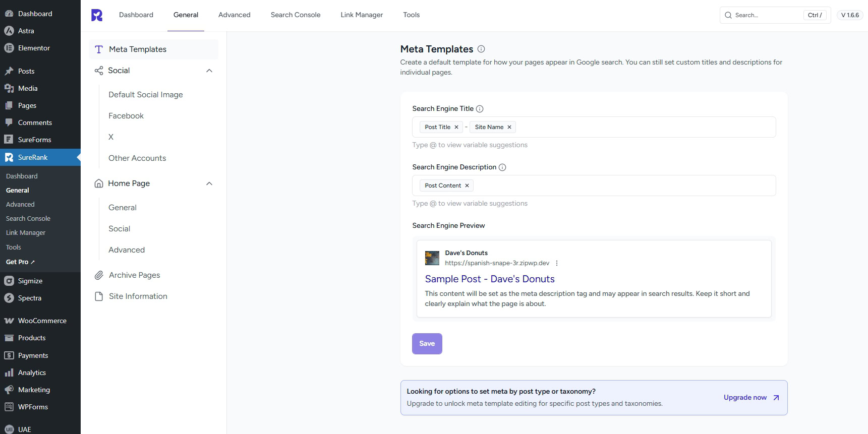Screen dimensions: 868x434
Task: Click info icon next to Search Engine Title
Action: (x=480, y=109)
